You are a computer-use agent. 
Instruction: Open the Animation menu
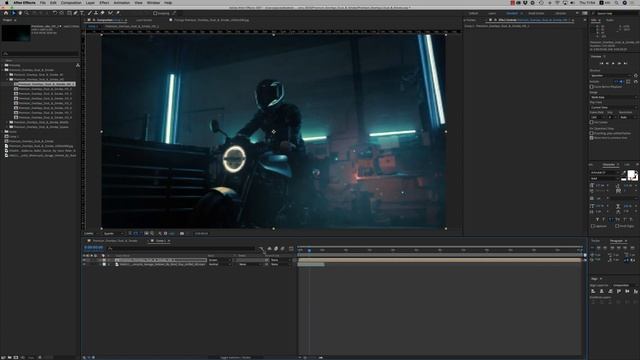coord(122,2)
